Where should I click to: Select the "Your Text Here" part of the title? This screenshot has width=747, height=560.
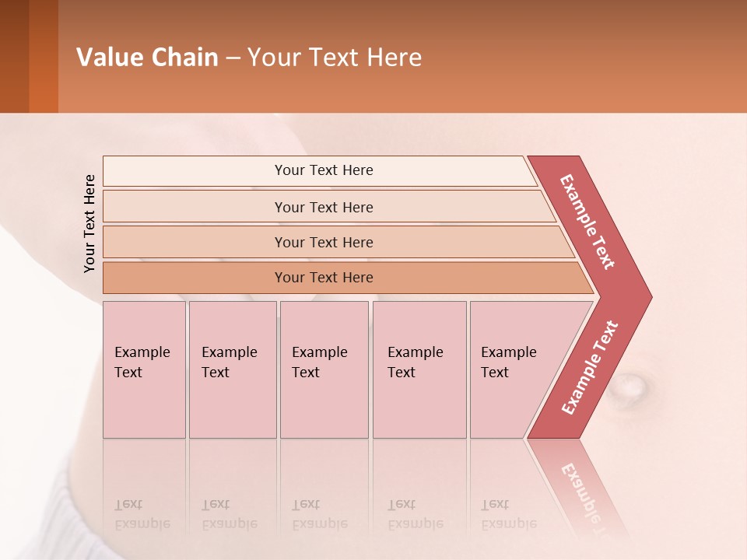335,58
